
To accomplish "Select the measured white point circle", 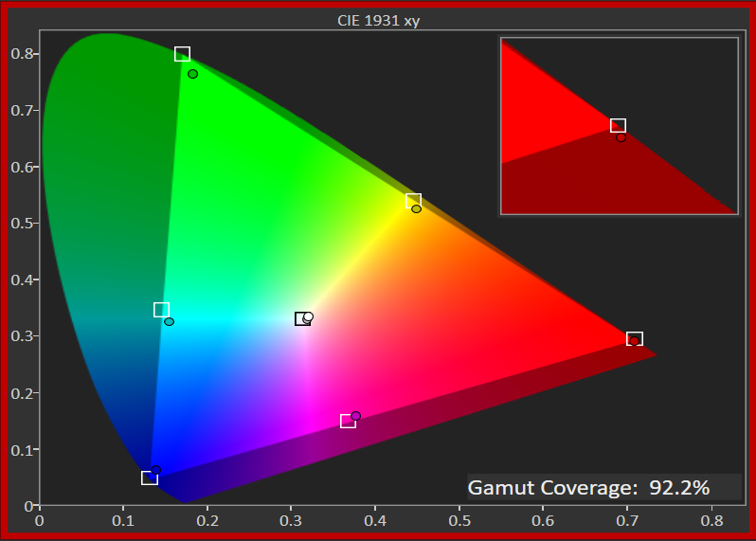I will click(x=308, y=317).
